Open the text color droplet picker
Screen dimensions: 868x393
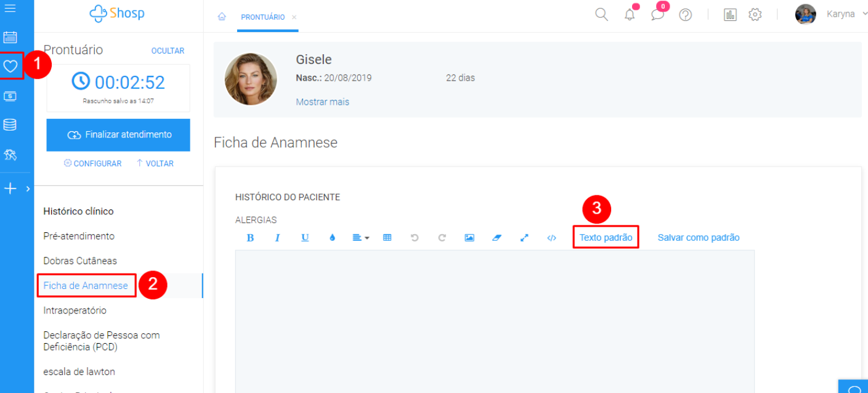[x=333, y=238]
